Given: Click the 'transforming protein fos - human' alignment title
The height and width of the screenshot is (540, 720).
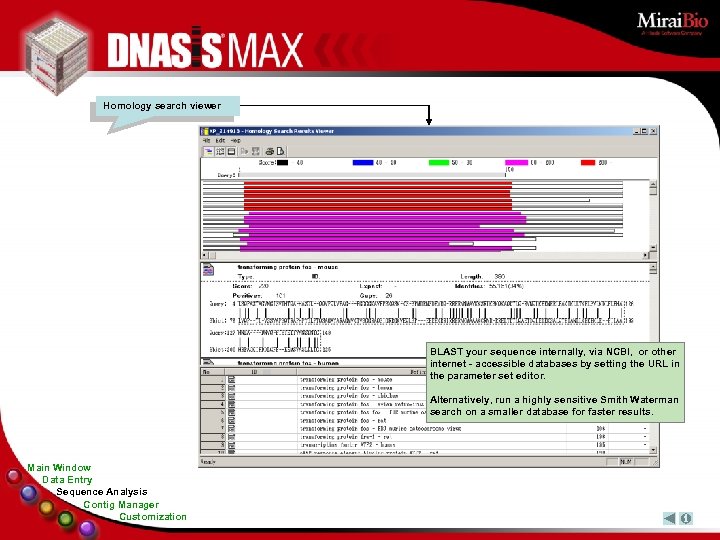Looking at the screenshot, I should (288, 363).
